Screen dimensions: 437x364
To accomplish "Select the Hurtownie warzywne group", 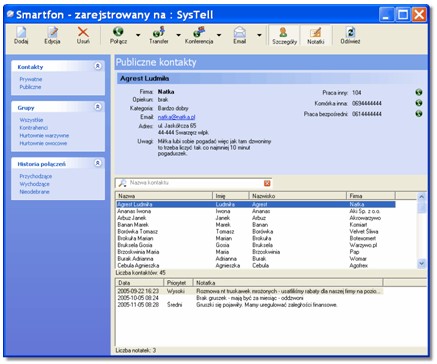I will [44, 136].
